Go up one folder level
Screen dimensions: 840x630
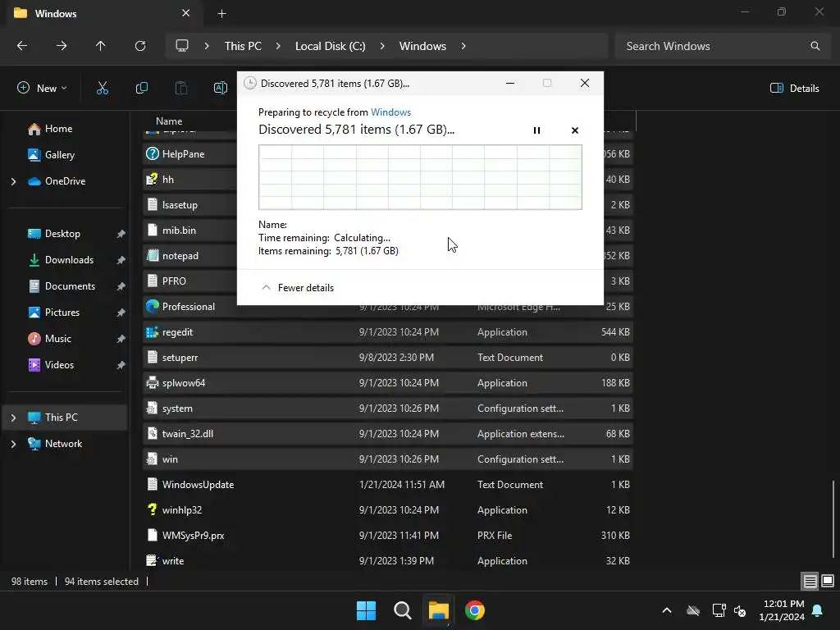[x=100, y=46]
